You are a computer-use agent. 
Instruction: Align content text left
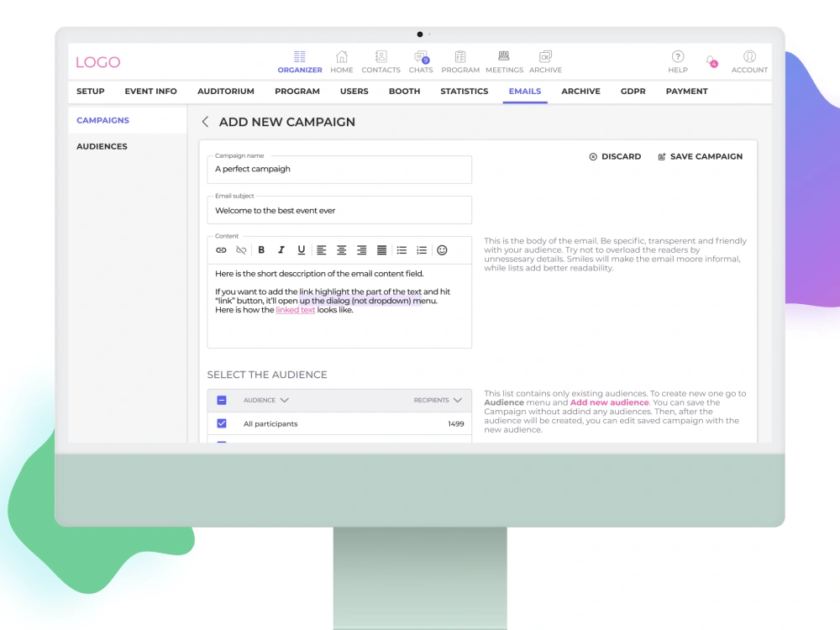[322, 250]
